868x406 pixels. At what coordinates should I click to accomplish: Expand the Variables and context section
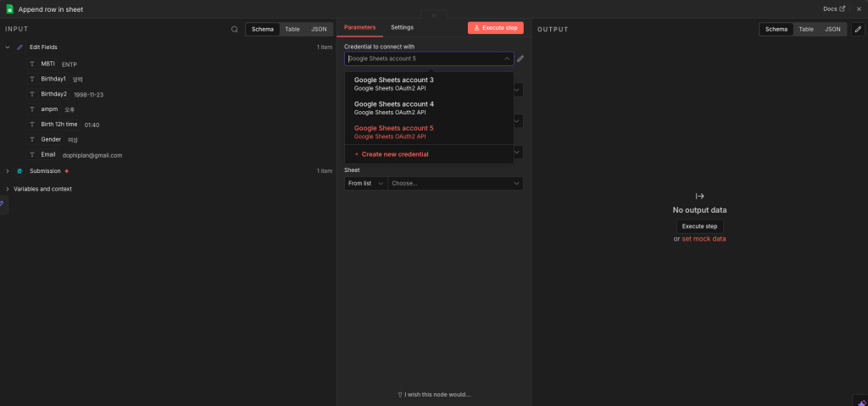[x=8, y=189]
